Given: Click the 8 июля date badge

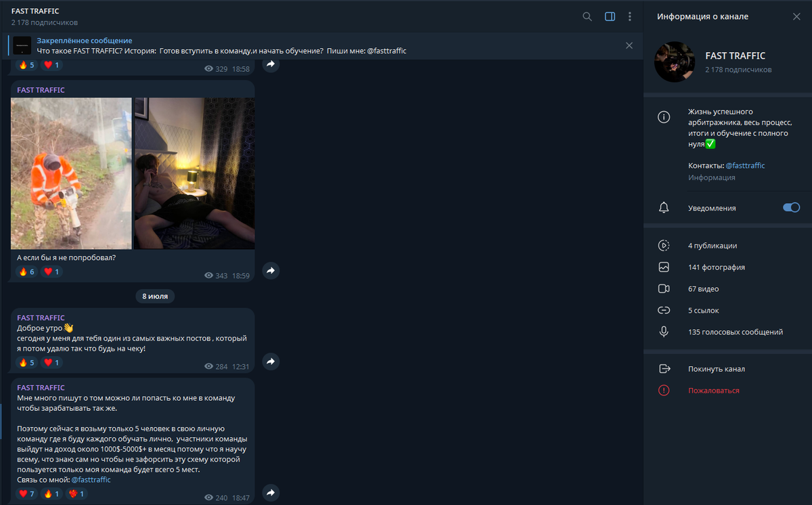Looking at the screenshot, I should point(155,296).
